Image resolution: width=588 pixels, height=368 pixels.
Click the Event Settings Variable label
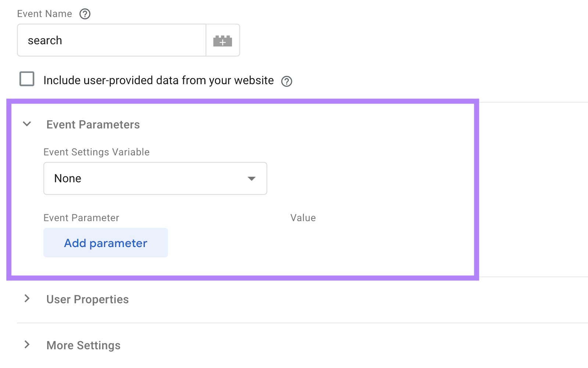click(x=96, y=152)
